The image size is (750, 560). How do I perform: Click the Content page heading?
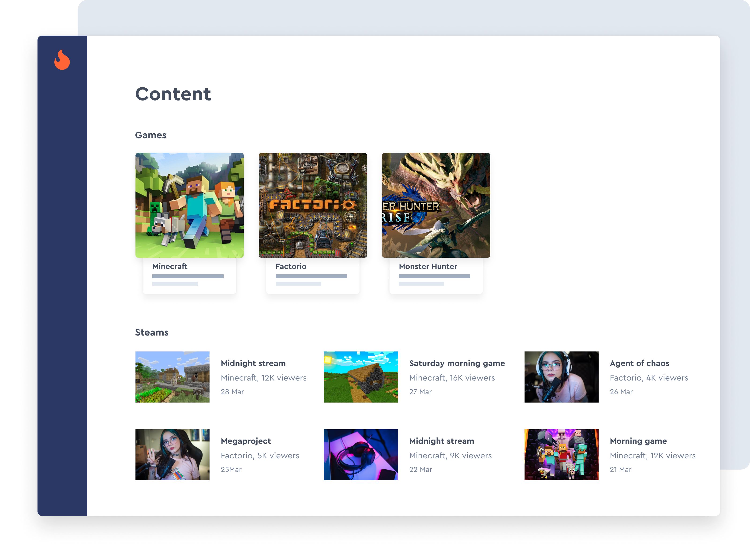coord(173,94)
